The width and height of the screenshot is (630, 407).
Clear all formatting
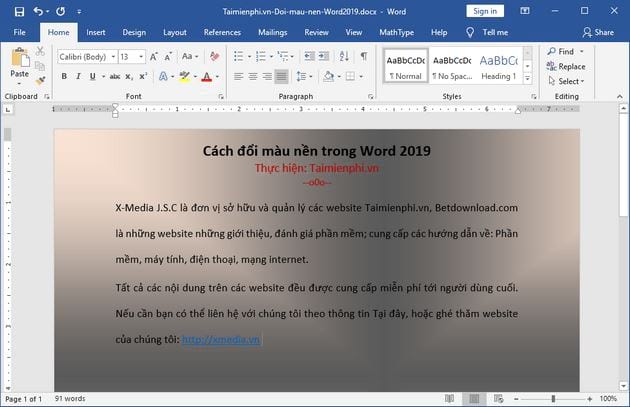click(x=215, y=56)
